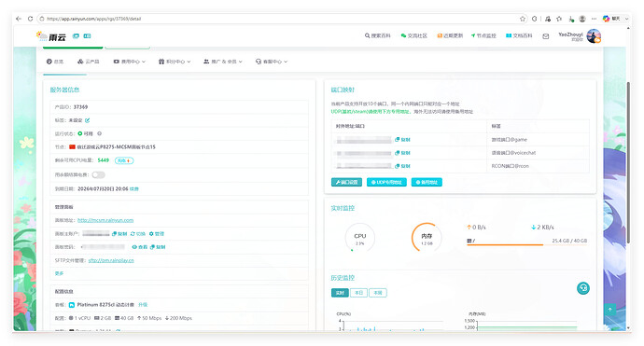Select the 200 Mbps download spec
This screenshot has width=644, height=346.
[x=178, y=318]
